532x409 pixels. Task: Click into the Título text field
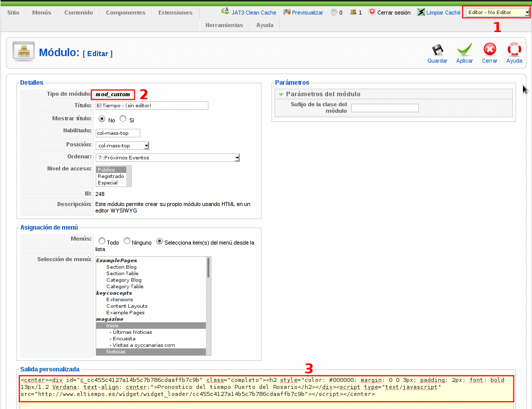click(x=152, y=106)
